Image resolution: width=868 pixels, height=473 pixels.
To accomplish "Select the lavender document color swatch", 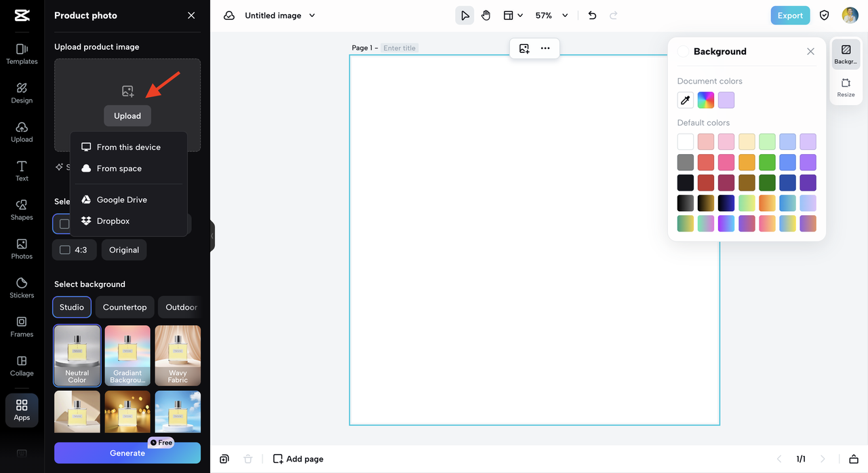I will coord(726,100).
